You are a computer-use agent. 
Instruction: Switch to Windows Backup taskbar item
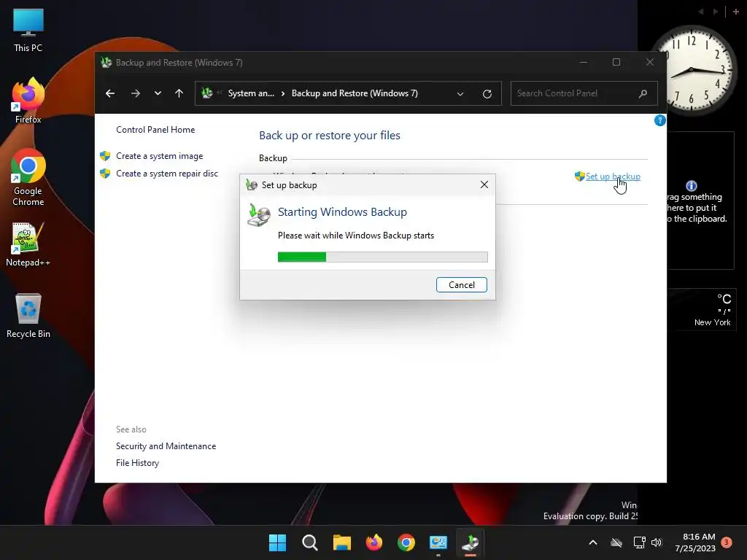471,542
